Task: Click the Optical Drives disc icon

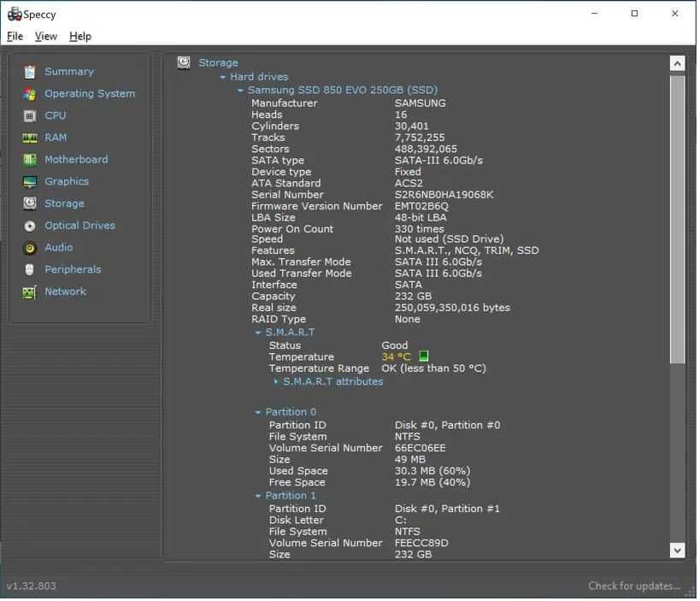Action: 29,226
